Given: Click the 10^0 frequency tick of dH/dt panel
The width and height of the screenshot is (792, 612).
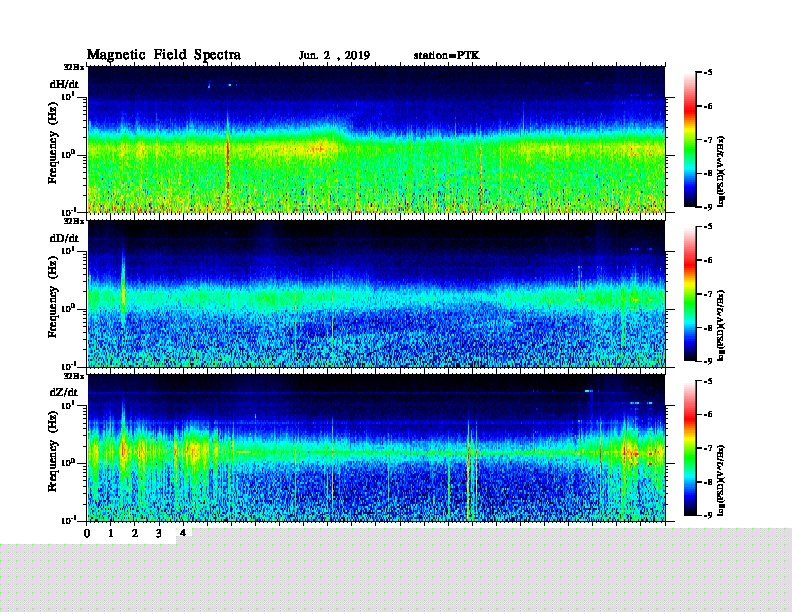Looking at the screenshot, I should point(68,154).
